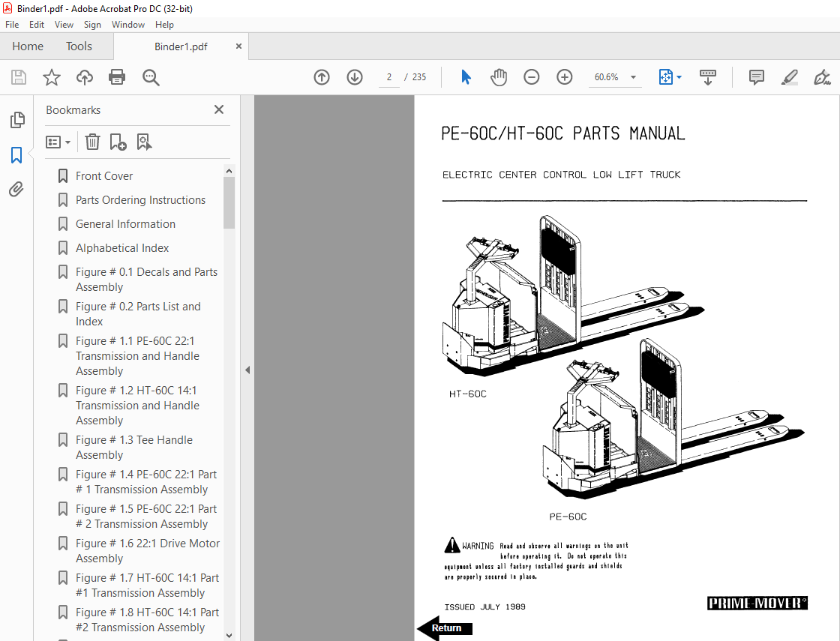Open Figure # 1.7 HT-60C Part #1 bookmark
Screen dimensions: 840x641
coord(147,586)
